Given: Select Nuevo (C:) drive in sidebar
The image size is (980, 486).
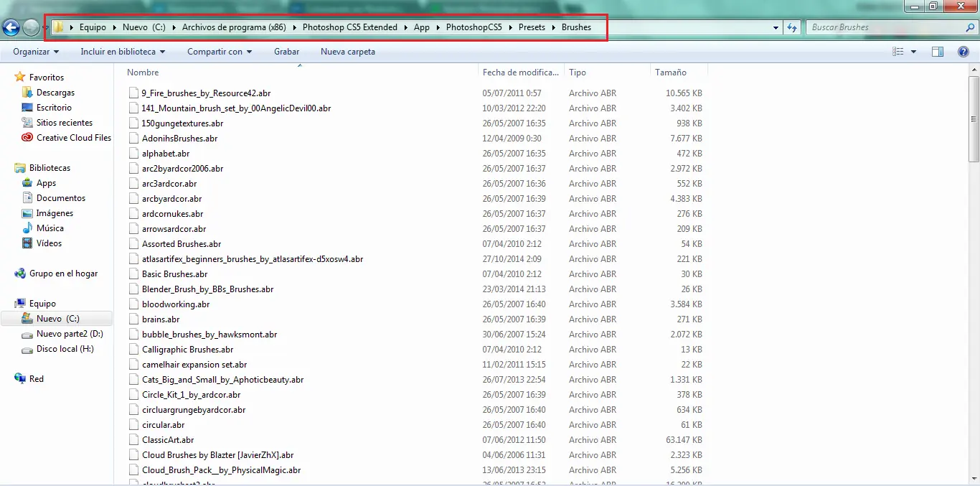Looking at the screenshot, I should pyautogui.click(x=57, y=319).
